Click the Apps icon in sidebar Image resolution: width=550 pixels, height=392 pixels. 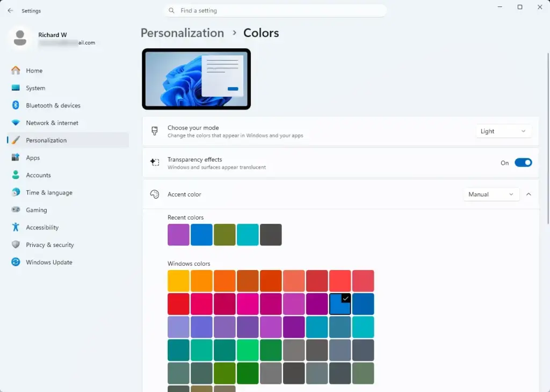[x=16, y=157]
